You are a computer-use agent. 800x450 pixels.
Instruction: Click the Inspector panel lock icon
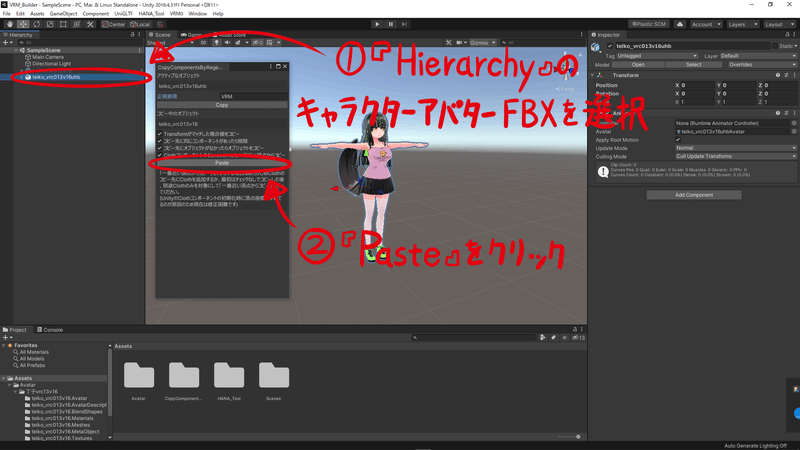(787, 35)
